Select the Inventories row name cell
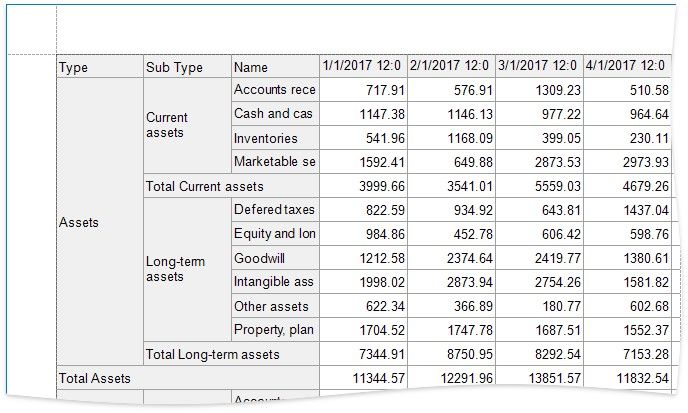 tap(275, 138)
